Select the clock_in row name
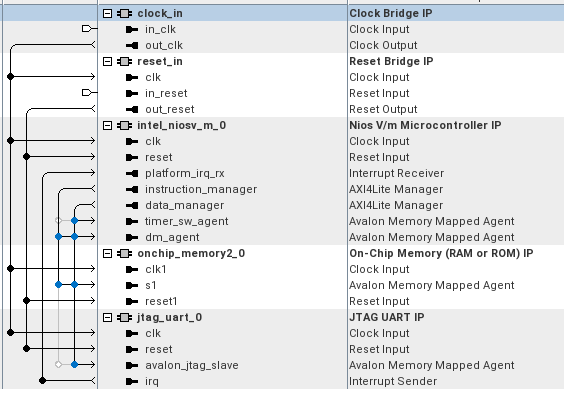 [160, 14]
